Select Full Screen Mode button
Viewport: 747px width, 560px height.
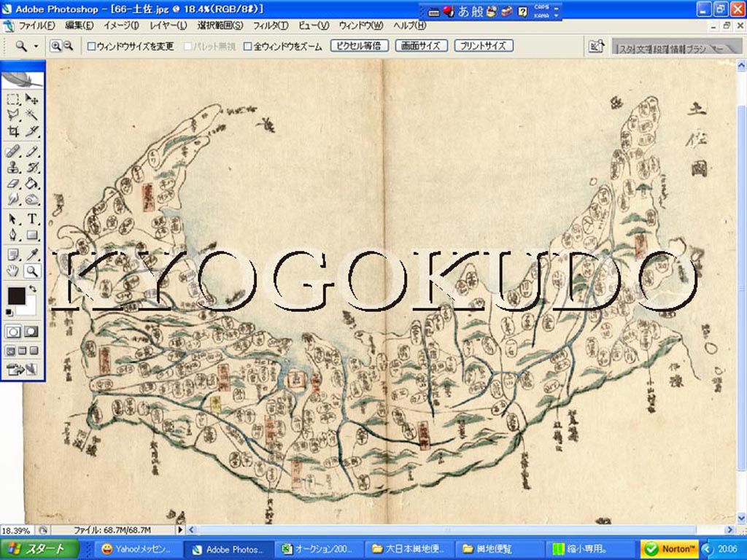click(x=34, y=351)
